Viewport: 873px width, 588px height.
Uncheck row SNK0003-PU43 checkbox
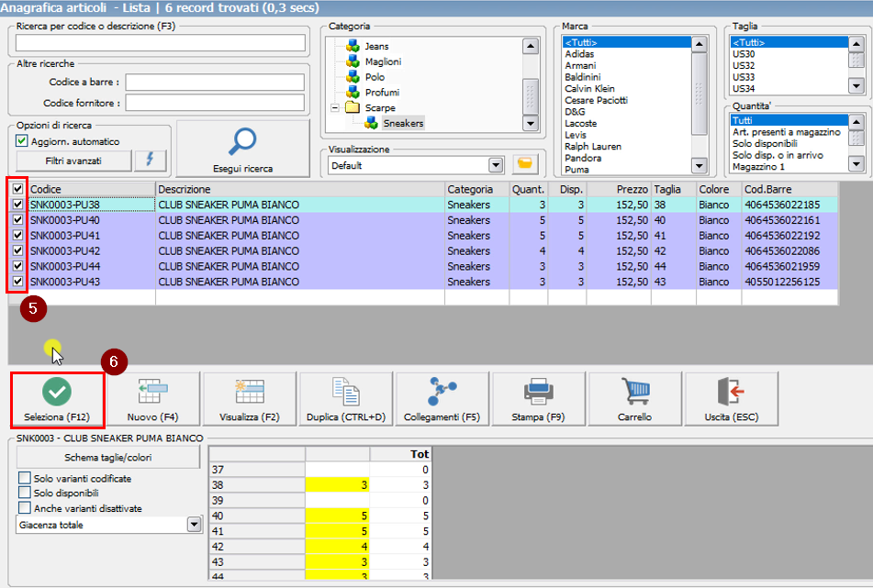point(17,281)
